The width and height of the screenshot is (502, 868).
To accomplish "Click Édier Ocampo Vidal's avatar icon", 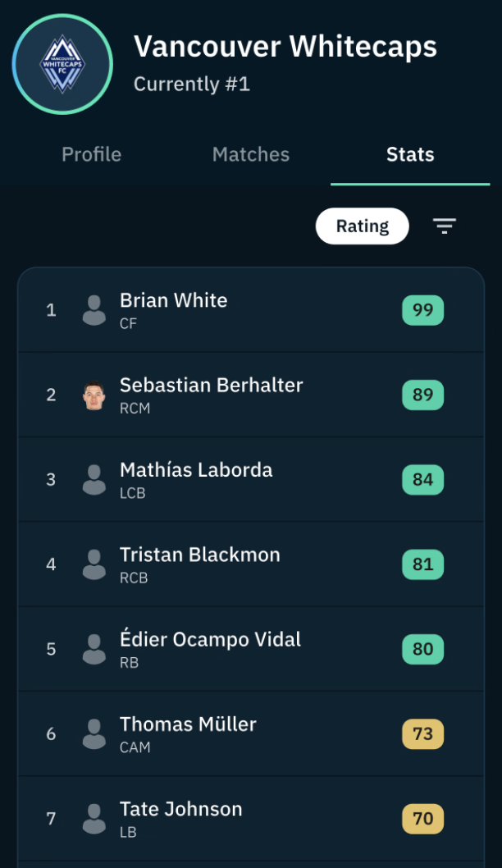I will 94,649.
